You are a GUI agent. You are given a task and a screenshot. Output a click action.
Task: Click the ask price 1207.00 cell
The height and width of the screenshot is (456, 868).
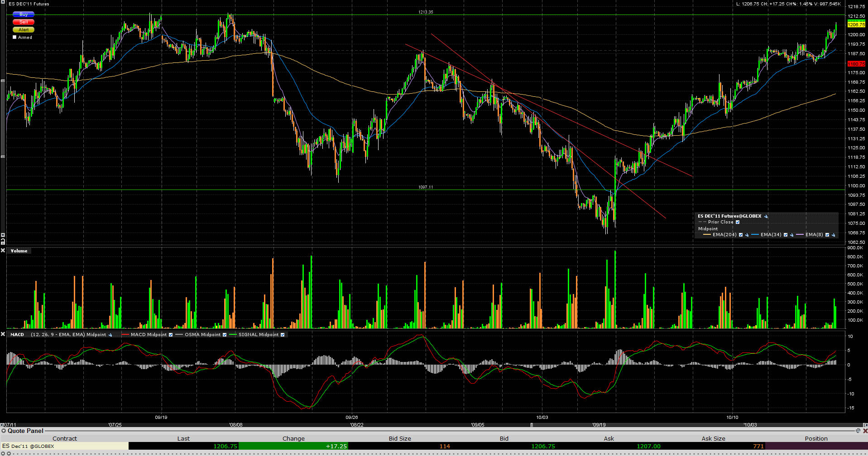[609, 446]
